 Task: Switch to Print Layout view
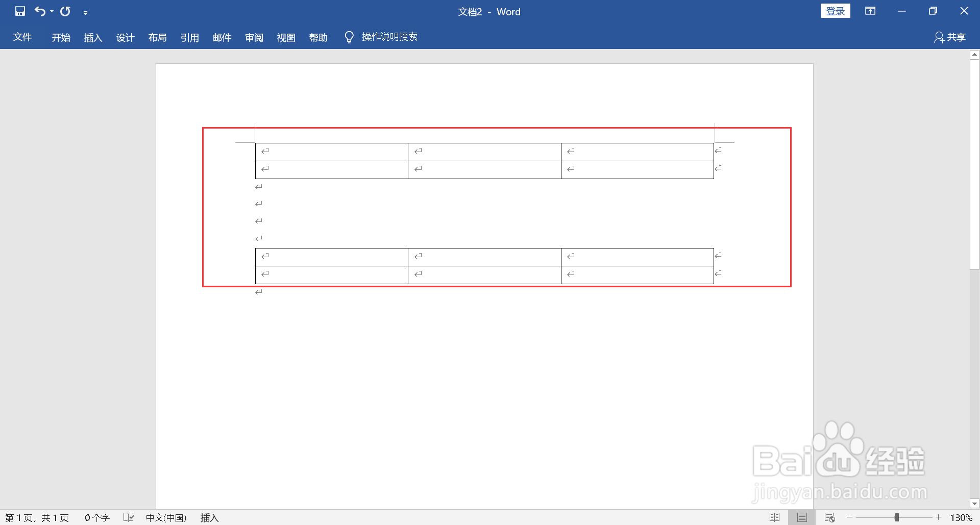802,518
